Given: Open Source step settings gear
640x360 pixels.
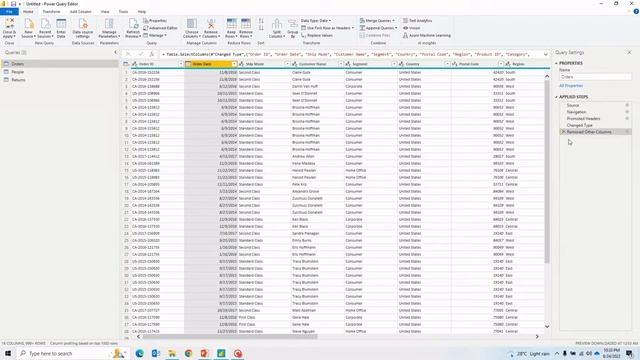Looking at the screenshot, I should pyautogui.click(x=627, y=105).
